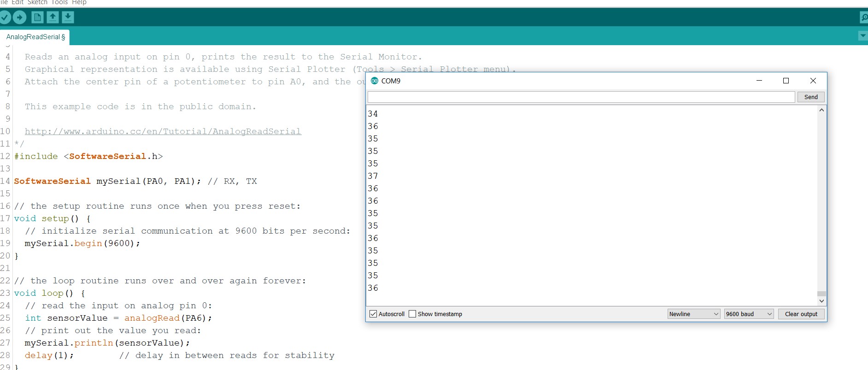868x370 pixels.
Task: Click the "SoftwareSerial mySerial(PA0, PA1);" declaration
Action: point(108,181)
